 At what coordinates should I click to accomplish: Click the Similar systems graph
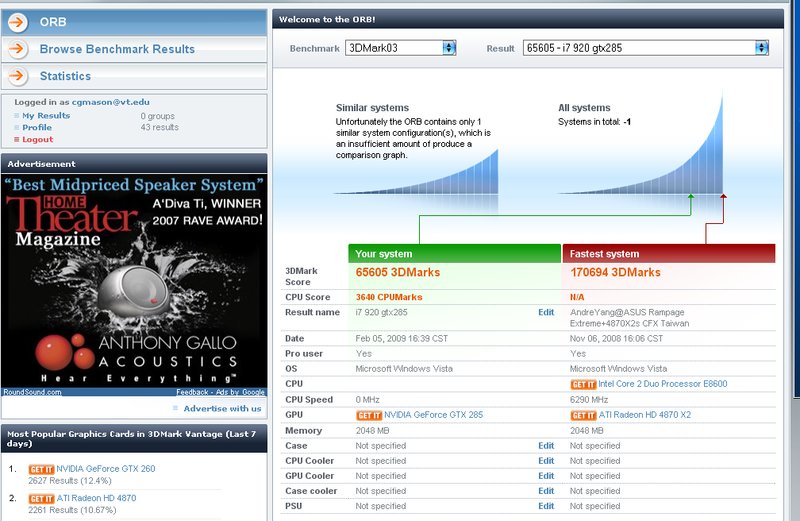[416, 173]
